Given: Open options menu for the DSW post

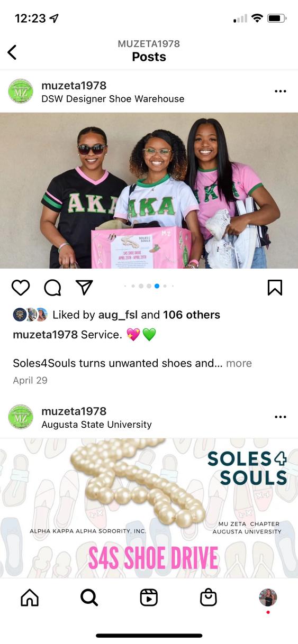Looking at the screenshot, I should [x=281, y=91].
